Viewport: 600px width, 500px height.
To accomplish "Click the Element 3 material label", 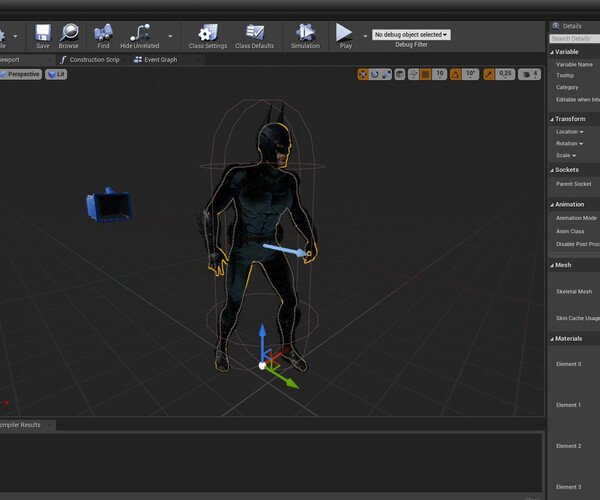I will 569,487.
